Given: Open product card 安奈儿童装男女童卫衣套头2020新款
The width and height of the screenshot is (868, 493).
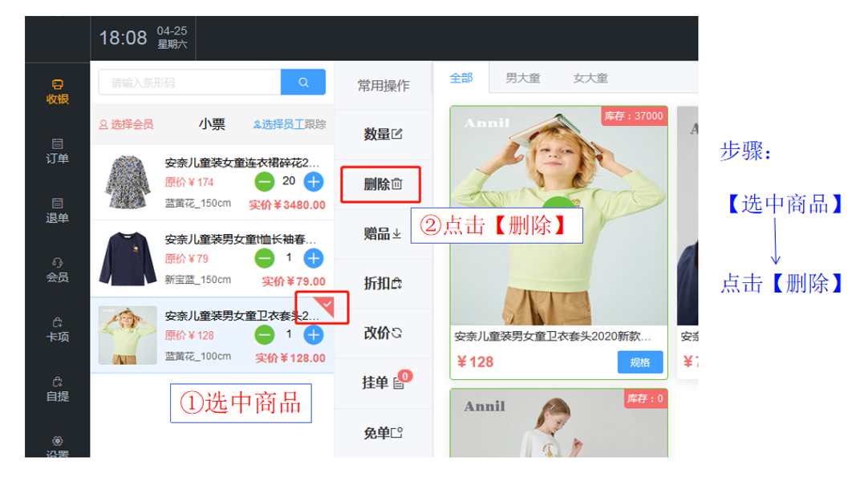Looking at the screenshot, I should (x=558, y=243).
